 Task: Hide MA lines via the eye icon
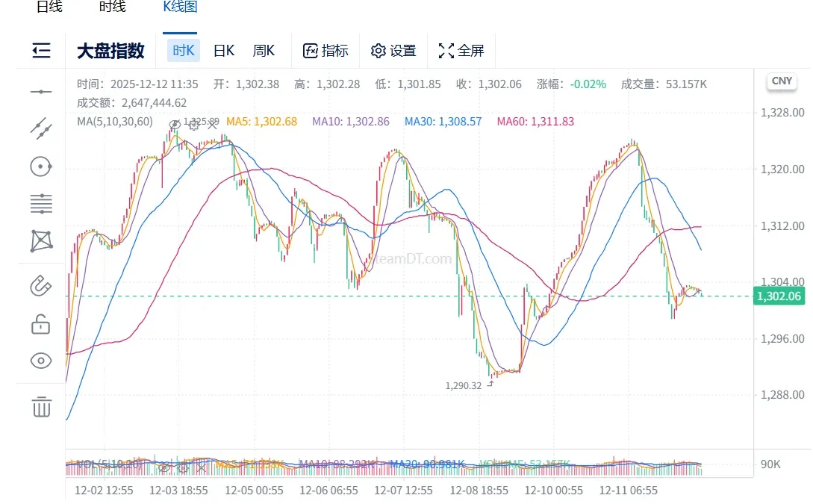coord(175,123)
